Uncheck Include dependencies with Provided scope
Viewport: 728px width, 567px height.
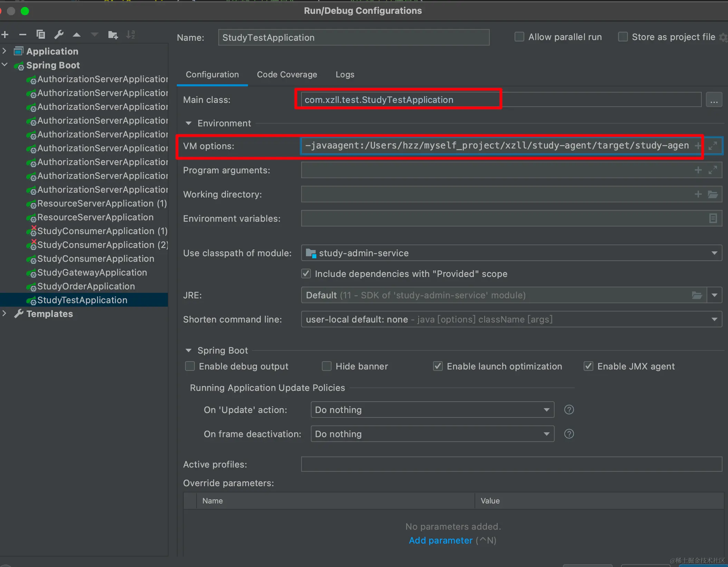pyautogui.click(x=306, y=274)
